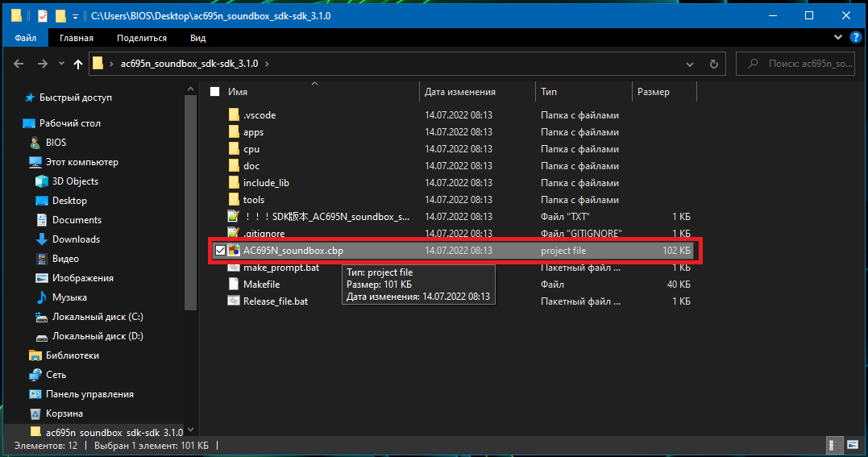Click the Release_file.bat batch icon
This screenshot has width=868, height=457.
tap(234, 301)
